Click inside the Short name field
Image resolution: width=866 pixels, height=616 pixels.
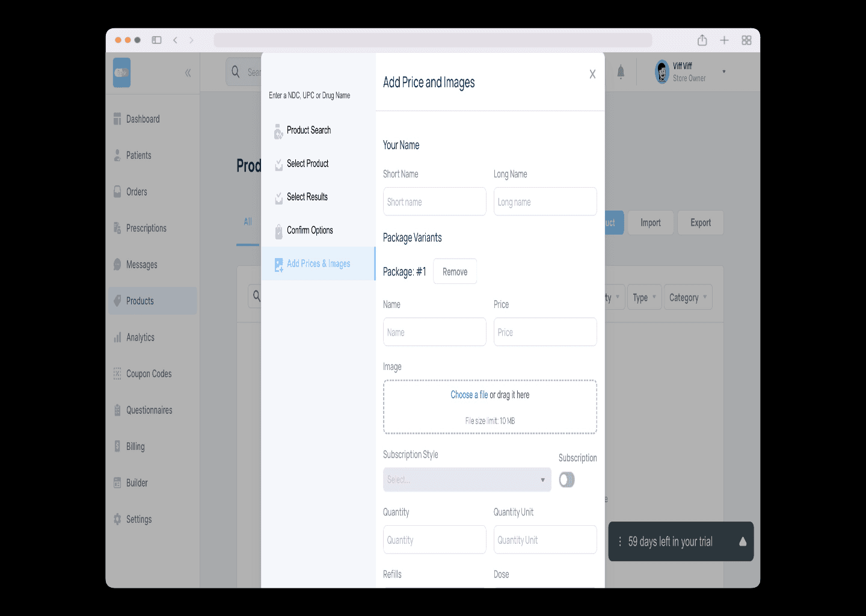(x=434, y=201)
